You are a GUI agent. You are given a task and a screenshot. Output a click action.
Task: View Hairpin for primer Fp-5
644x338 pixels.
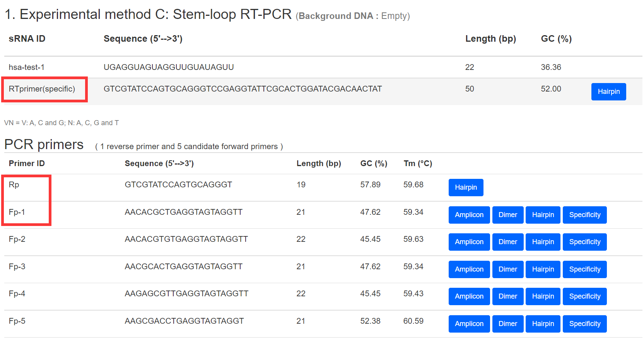click(543, 324)
